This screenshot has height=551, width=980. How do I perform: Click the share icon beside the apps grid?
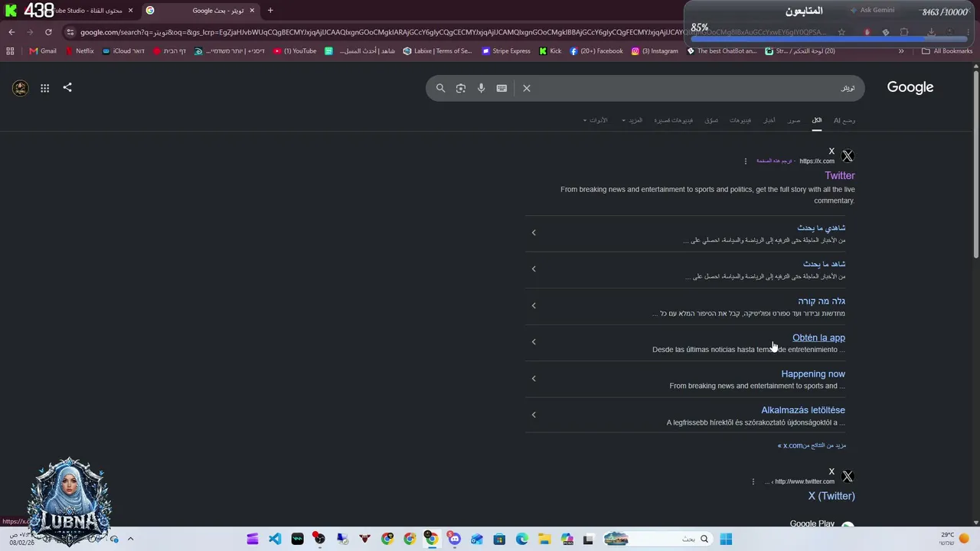pyautogui.click(x=67, y=87)
